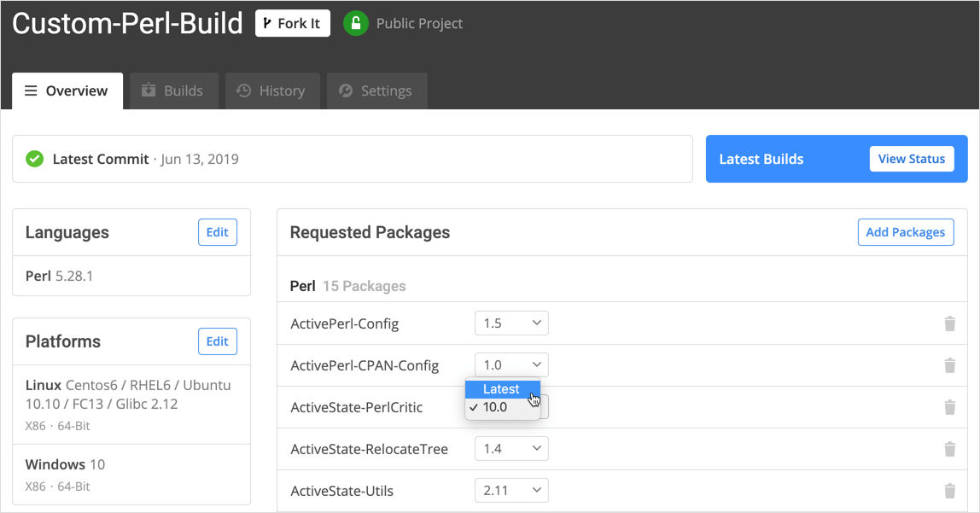This screenshot has height=513, width=980.
Task: Switch to the Overview tab
Action: click(x=67, y=91)
